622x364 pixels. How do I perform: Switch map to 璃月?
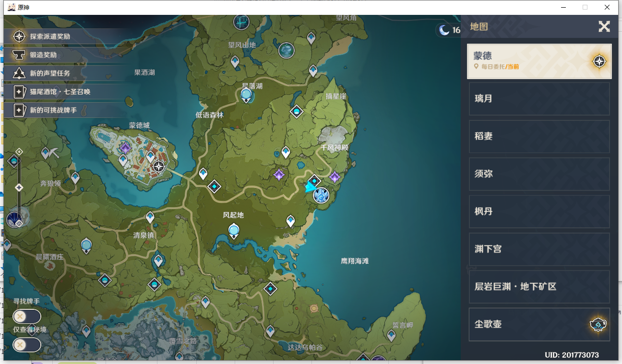[x=539, y=99]
